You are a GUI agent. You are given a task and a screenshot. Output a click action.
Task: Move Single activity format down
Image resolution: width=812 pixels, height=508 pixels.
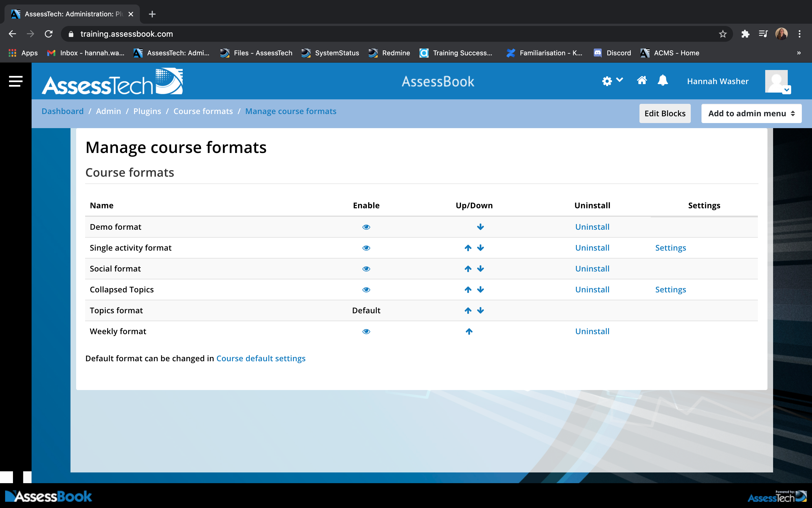[480, 248]
